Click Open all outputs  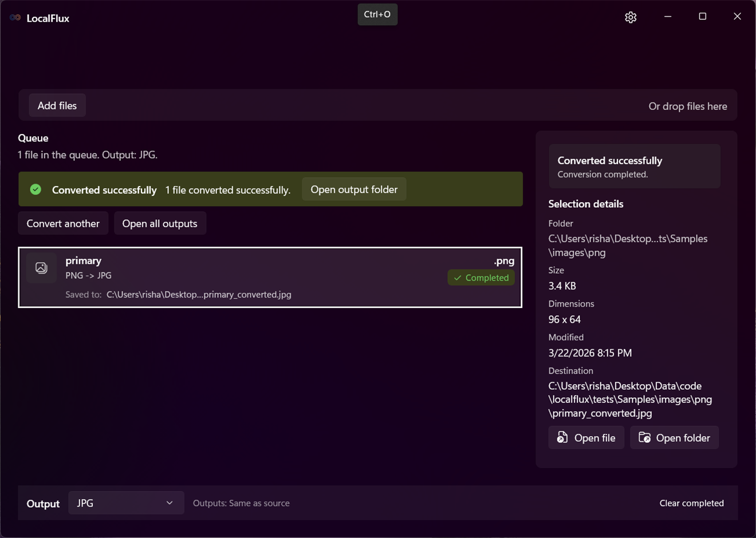click(x=160, y=223)
